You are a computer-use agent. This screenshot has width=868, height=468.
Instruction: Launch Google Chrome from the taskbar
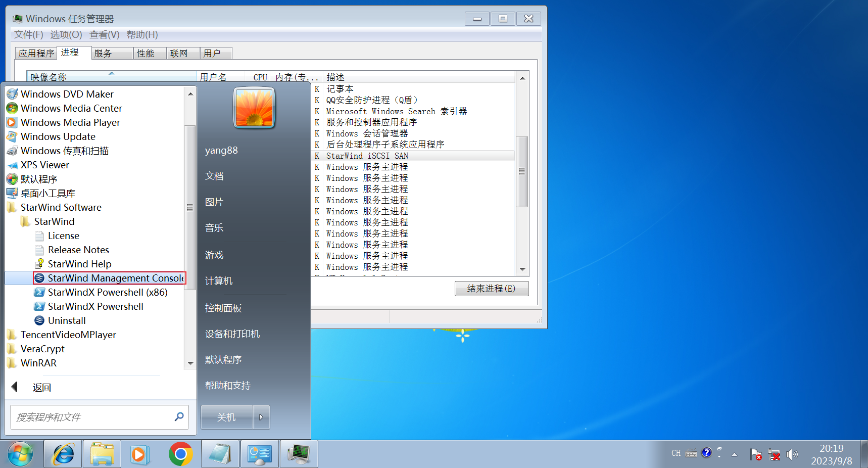click(180, 454)
